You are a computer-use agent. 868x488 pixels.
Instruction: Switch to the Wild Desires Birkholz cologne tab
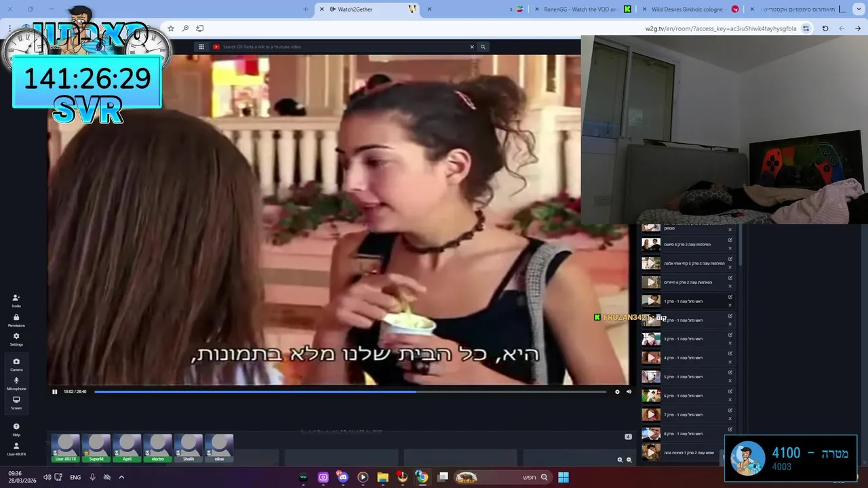[692, 9]
